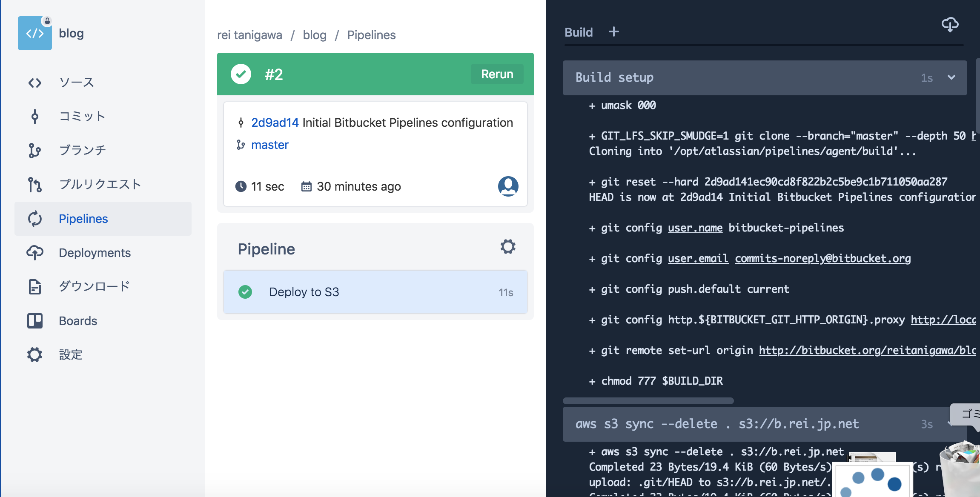
Task: Click the ダウンロード file icon
Action: (35, 287)
